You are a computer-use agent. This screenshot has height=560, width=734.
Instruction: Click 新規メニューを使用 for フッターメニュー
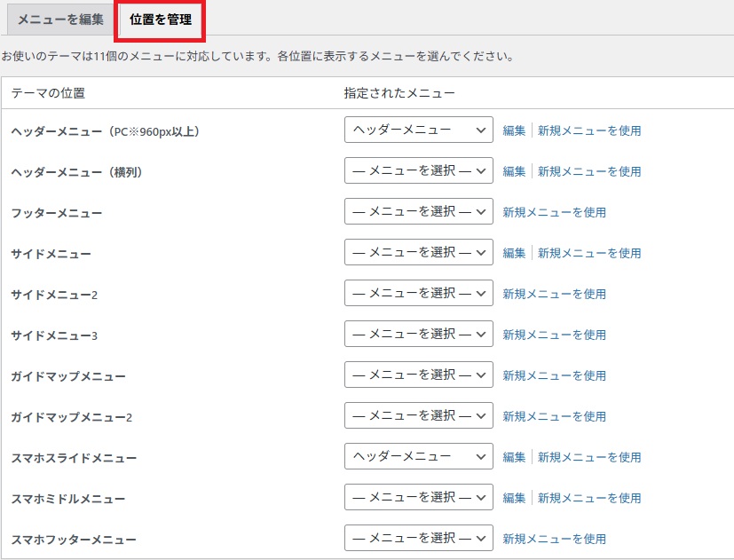[554, 212]
